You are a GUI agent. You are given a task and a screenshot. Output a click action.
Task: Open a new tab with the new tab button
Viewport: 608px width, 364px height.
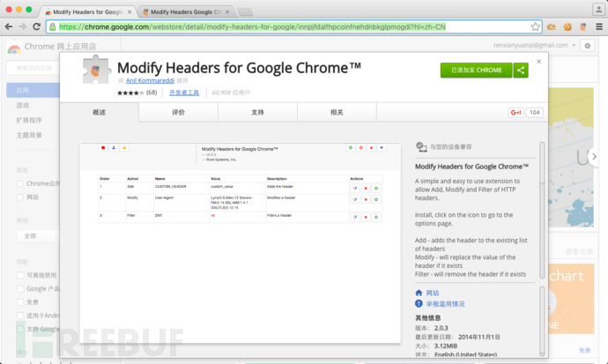point(245,12)
